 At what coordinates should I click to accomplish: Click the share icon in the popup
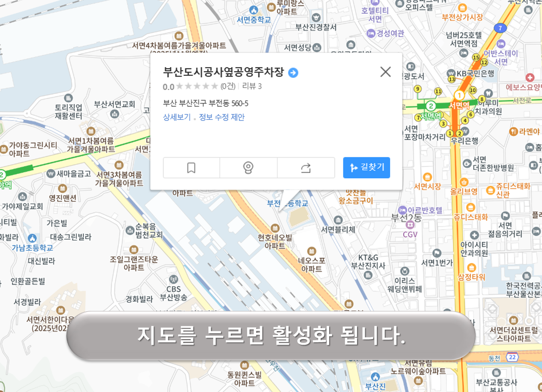click(306, 168)
